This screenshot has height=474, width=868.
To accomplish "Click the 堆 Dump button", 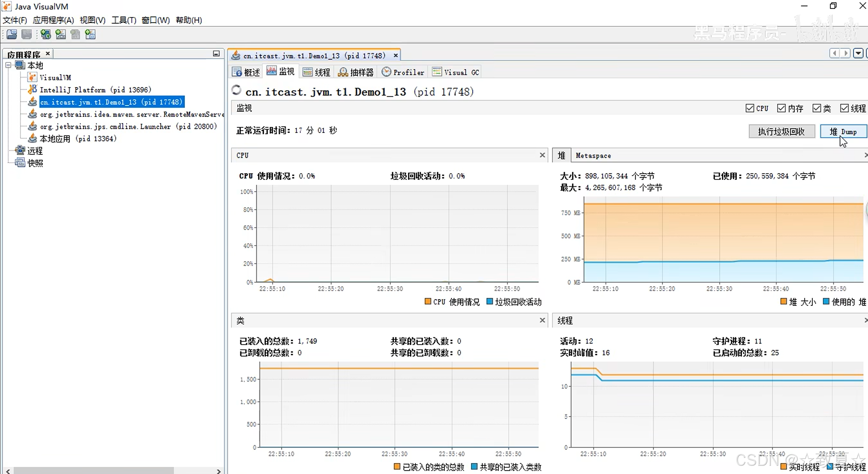I will [x=843, y=132].
